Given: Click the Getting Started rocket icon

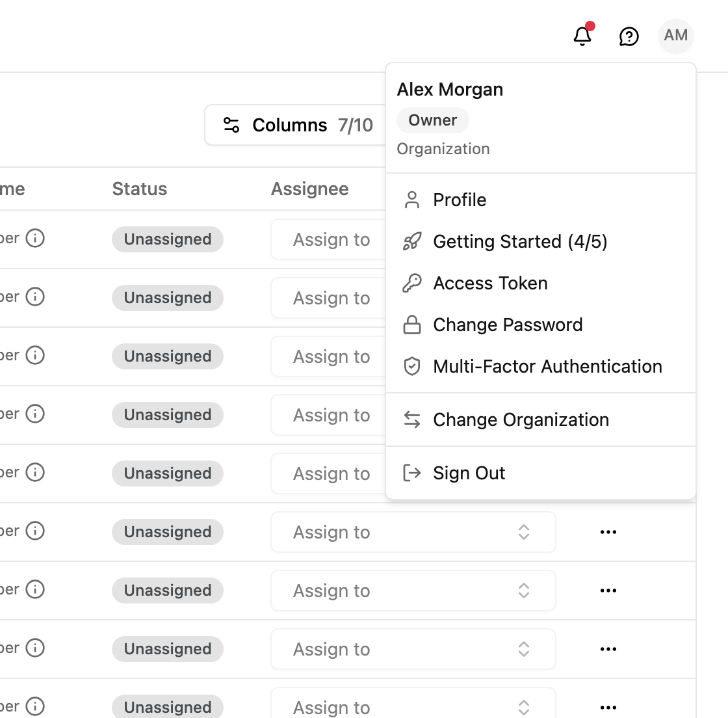Looking at the screenshot, I should tap(412, 241).
